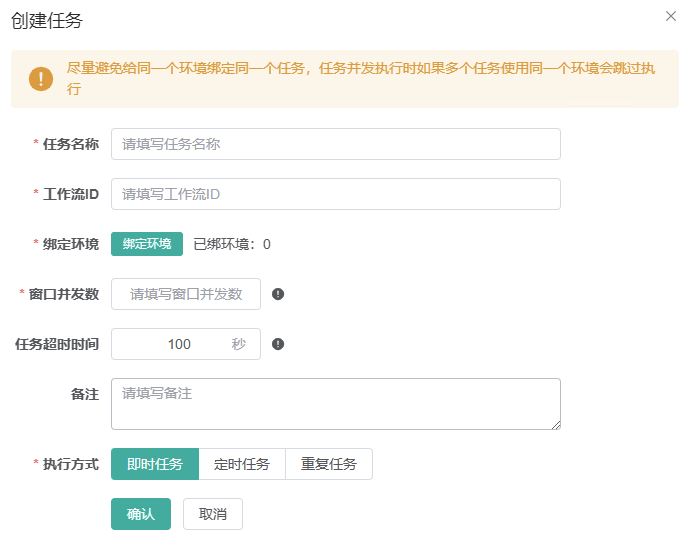This screenshot has width=689, height=560.
Task: Focus the 请填写备注 textarea
Action: click(x=335, y=403)
